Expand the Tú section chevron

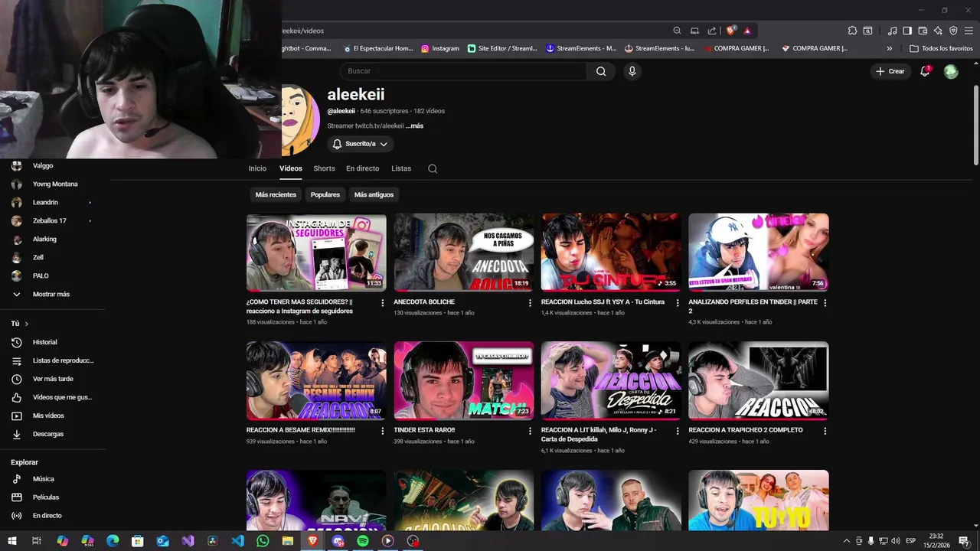pos(27,324)
